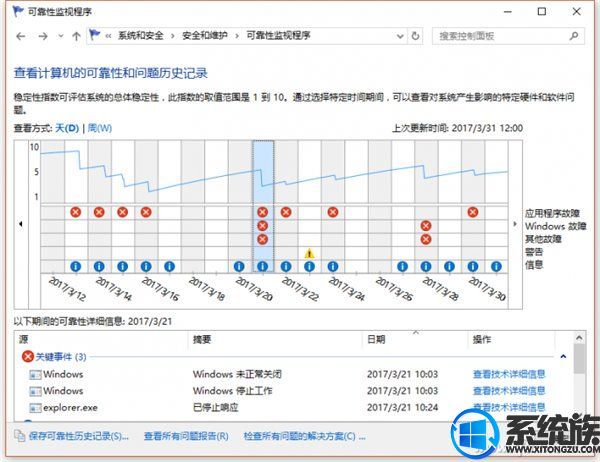Sort list by 源 column header
Viewport: 600px width, 462px height.
tap(101, 340)
